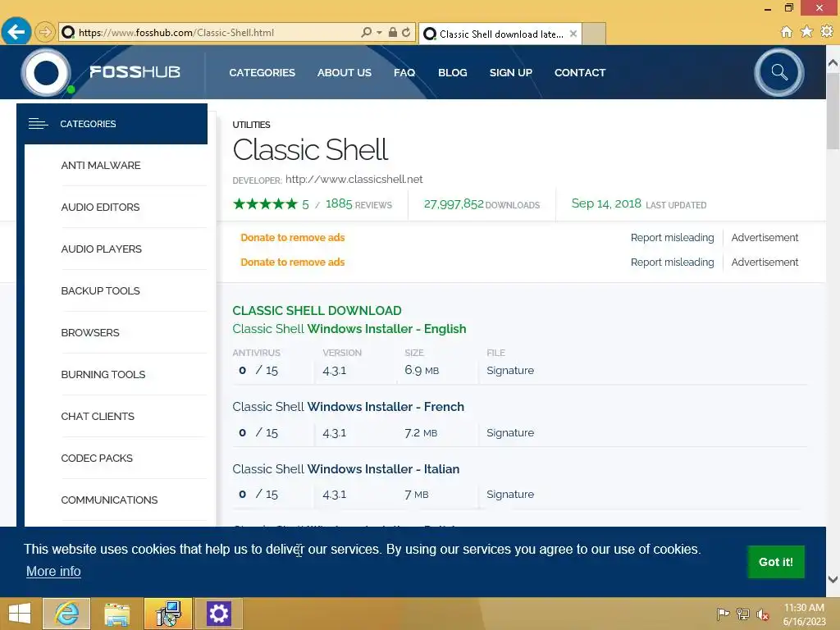Open the Windows Start button
The image size is (840, 630).
coord(20,614)
